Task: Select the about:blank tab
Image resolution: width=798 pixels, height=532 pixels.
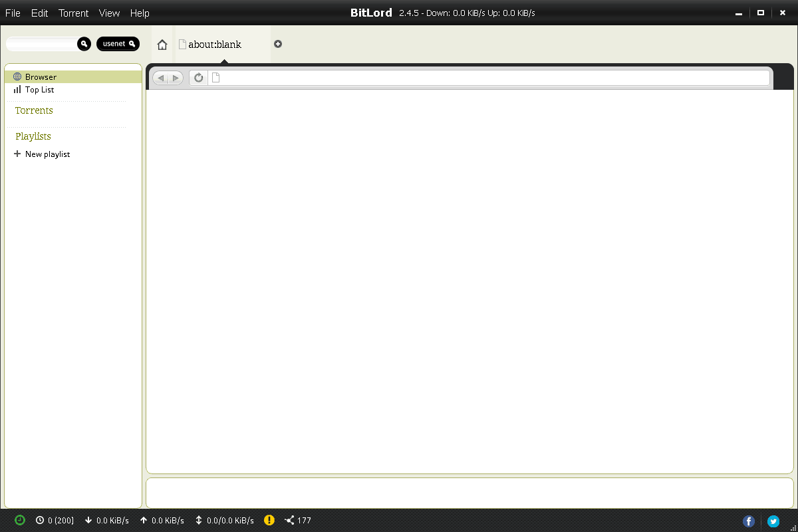Action: click(x=223, y=45)
